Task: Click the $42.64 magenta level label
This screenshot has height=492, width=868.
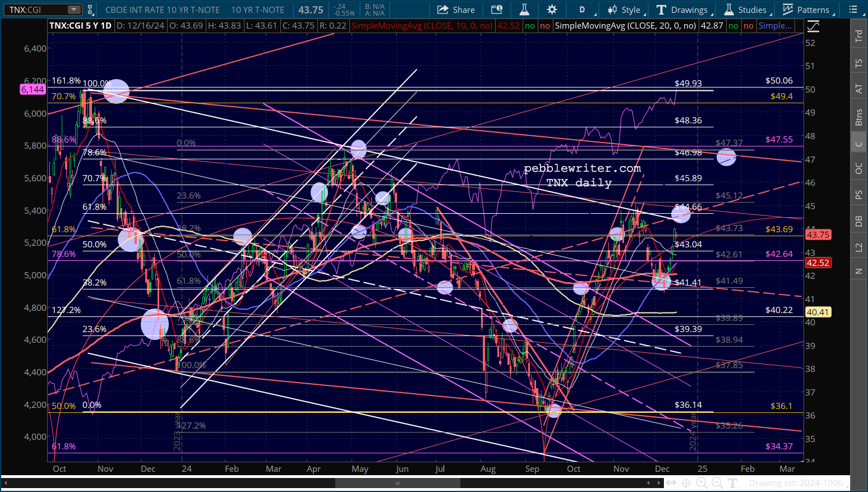Action: [779, 254]
